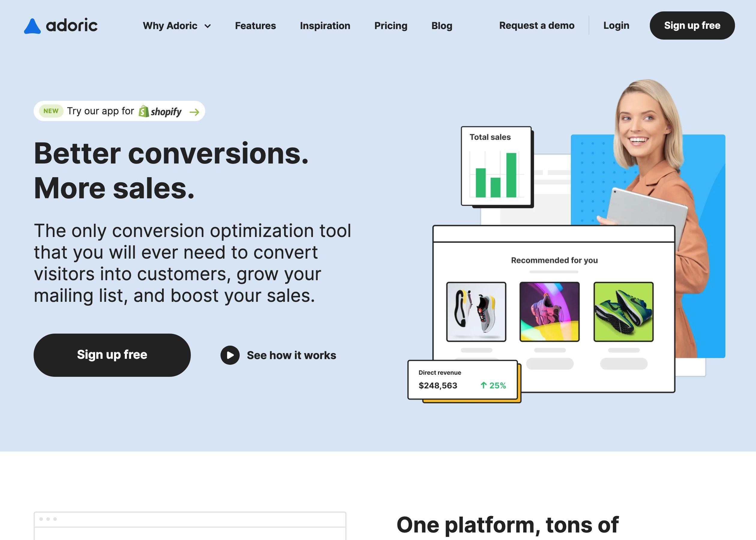The width and height of the screenshot is (756, 540).
Task: Select the Pricing menu tab
Action: tap(390, 25)
